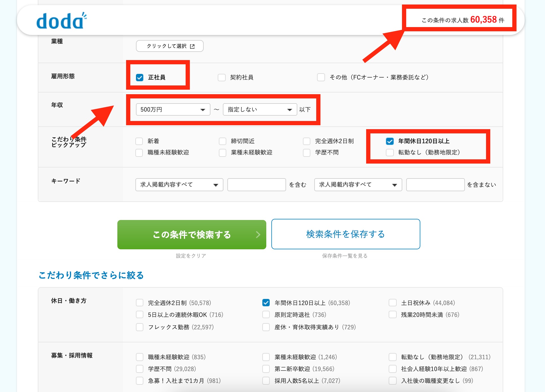
Task: Open the 保存条件一覧を見る link
Action: pyautogui.click(x=345, y=256)
